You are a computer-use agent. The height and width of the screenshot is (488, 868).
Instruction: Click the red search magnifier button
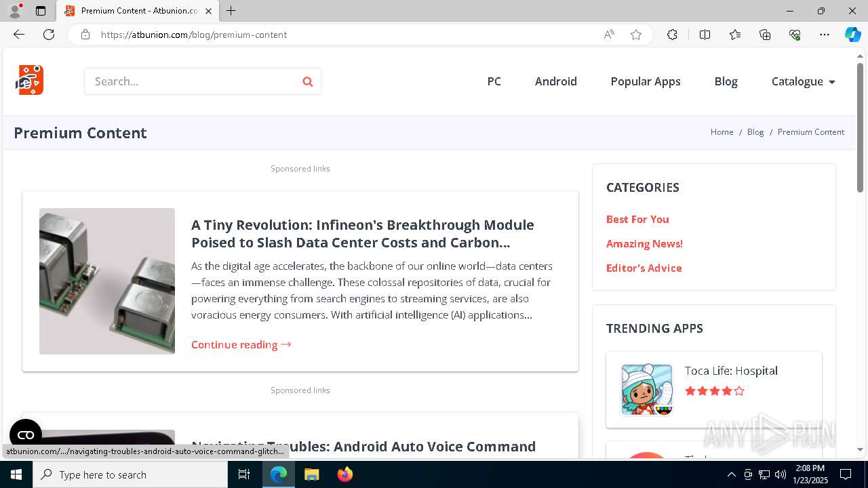[x=308, y=81]
